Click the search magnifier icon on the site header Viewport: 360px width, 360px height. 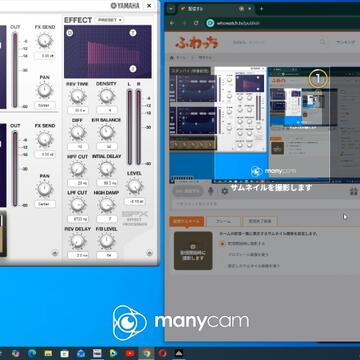coord(322,42)
